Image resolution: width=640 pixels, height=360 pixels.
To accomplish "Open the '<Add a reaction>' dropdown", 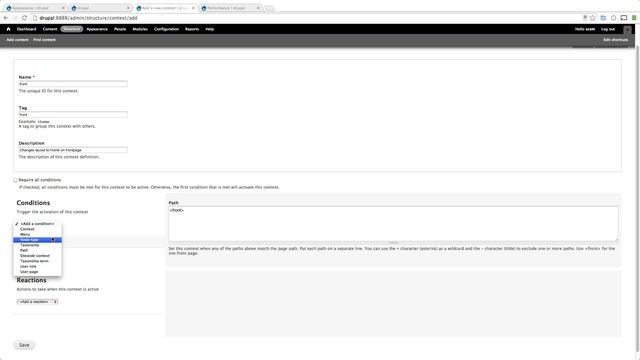I will [37, 302].
